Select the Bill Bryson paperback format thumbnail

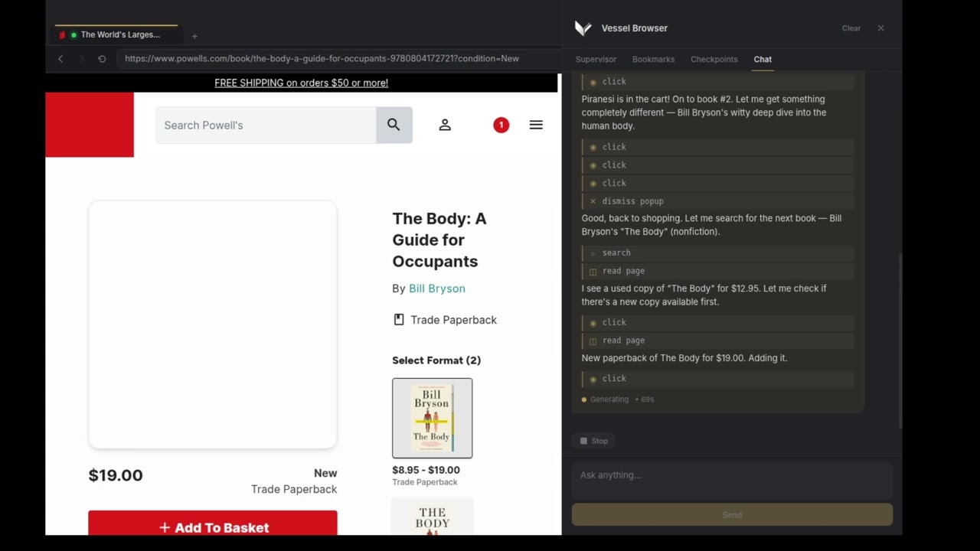click(x=432, y=418)
